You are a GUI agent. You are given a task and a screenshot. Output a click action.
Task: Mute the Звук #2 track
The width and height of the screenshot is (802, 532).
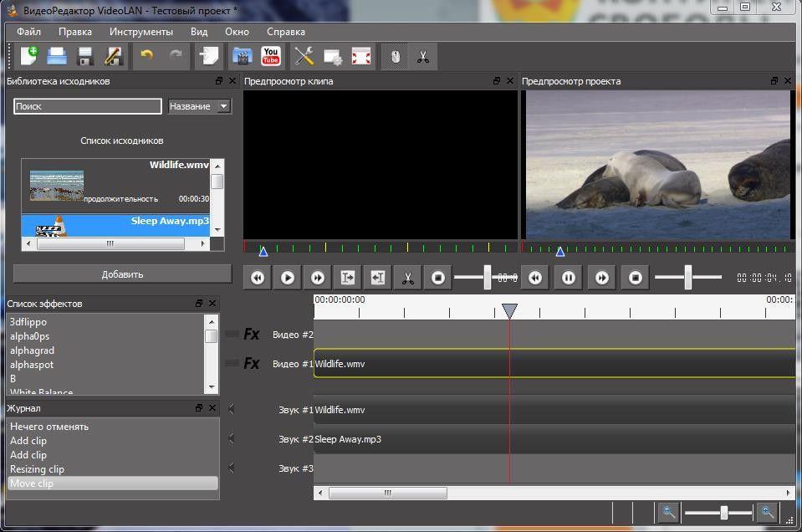coord(231,438)
